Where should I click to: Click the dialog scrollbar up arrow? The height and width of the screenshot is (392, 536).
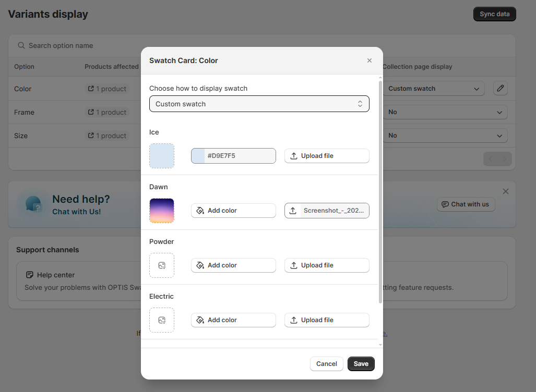[x=380, y=78]
